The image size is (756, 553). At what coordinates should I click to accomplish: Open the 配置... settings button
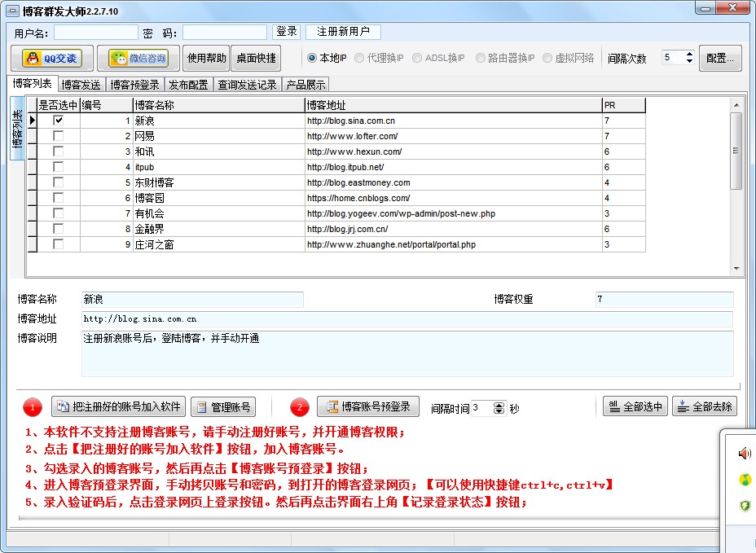click(719, 58)
